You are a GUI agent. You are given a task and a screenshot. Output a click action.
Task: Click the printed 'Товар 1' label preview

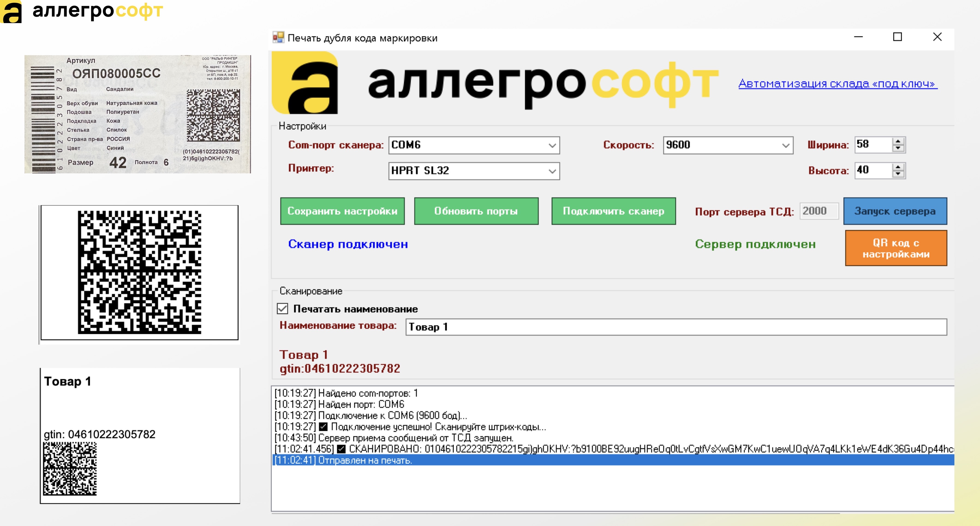(x=140, y=436)
